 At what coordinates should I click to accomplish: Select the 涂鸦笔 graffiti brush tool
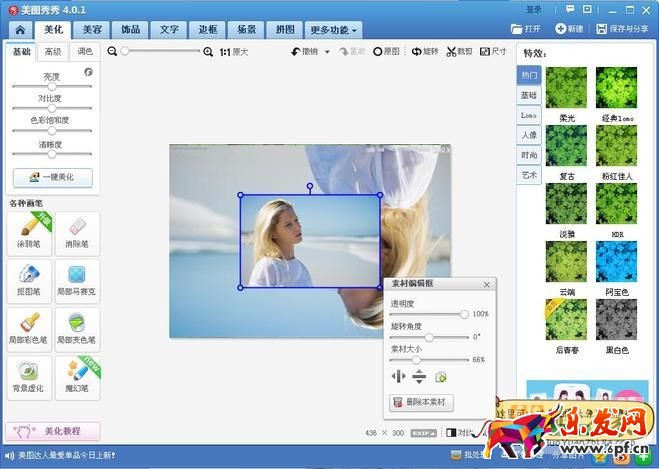click(x=28, y=232)
